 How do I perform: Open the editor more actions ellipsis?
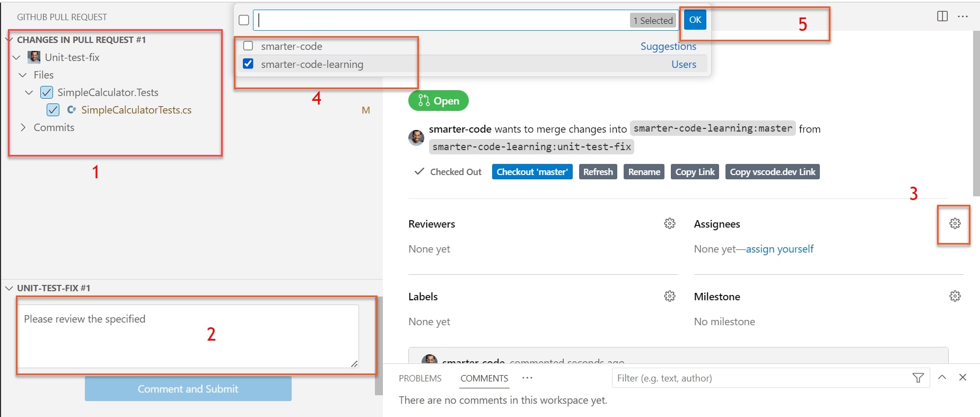click(x=963, y=16)
